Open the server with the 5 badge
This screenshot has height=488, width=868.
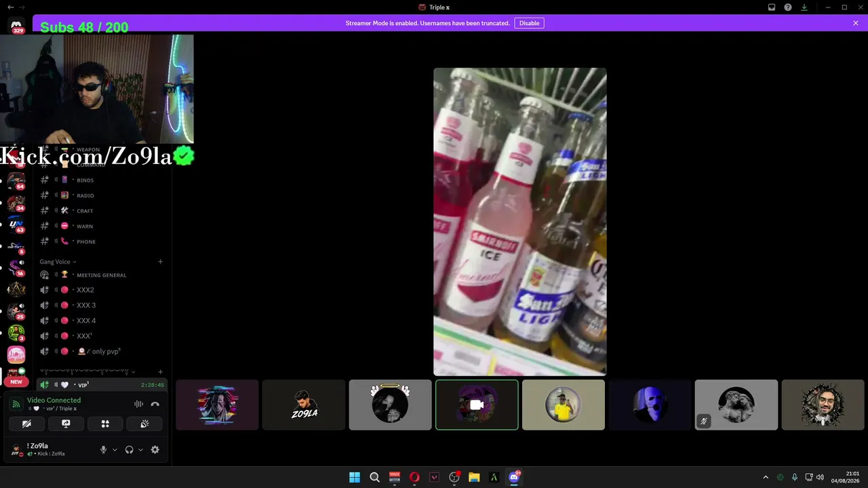(x=16, y=246)
